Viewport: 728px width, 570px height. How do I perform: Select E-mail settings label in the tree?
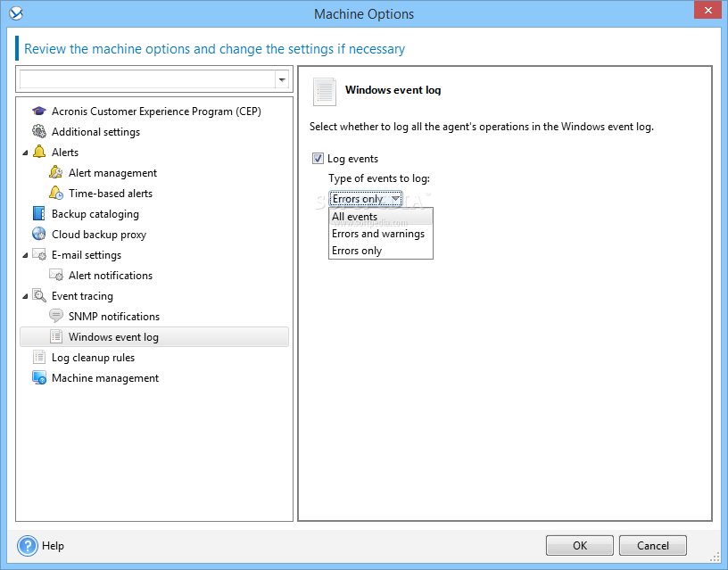[87, 255]
